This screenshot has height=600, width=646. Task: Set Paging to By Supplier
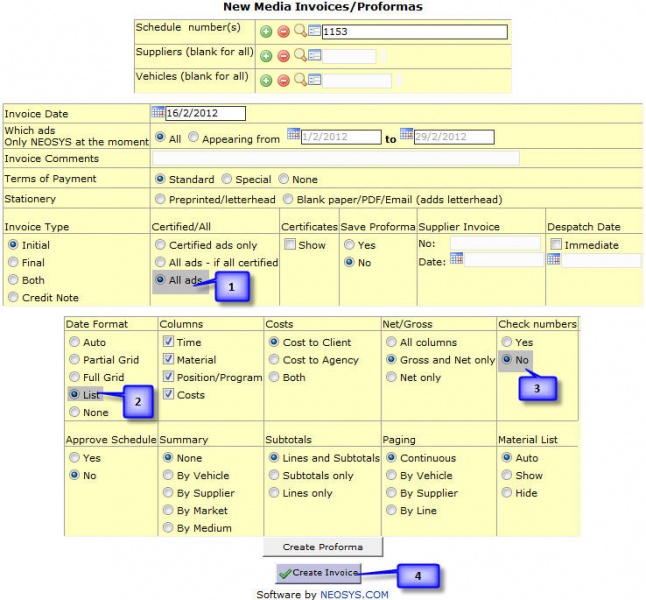391,492
